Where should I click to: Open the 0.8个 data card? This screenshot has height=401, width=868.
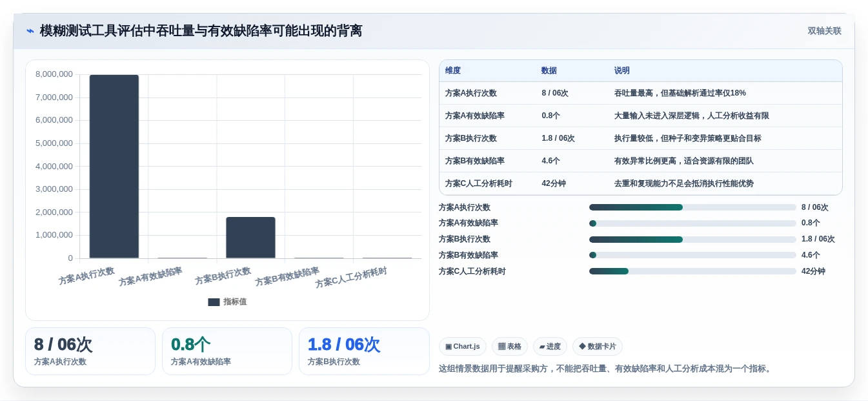pyautogui.click(x=227, y=351)
